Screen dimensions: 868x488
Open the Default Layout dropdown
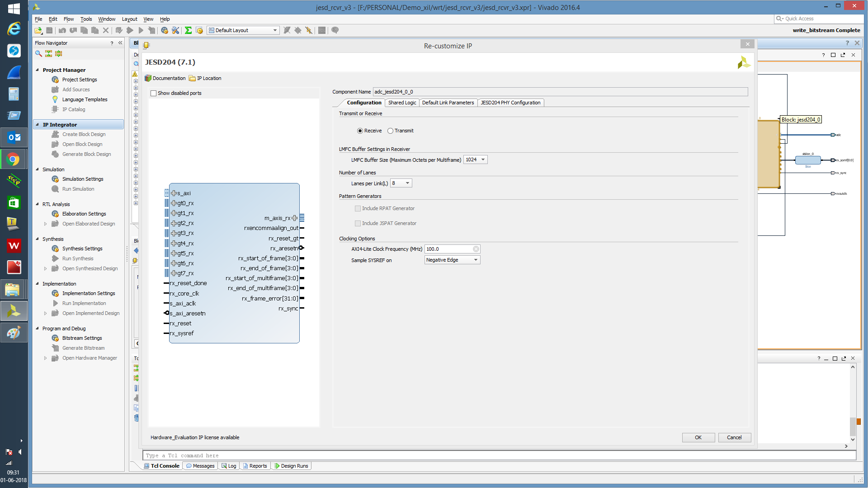[x=243, y=30]
